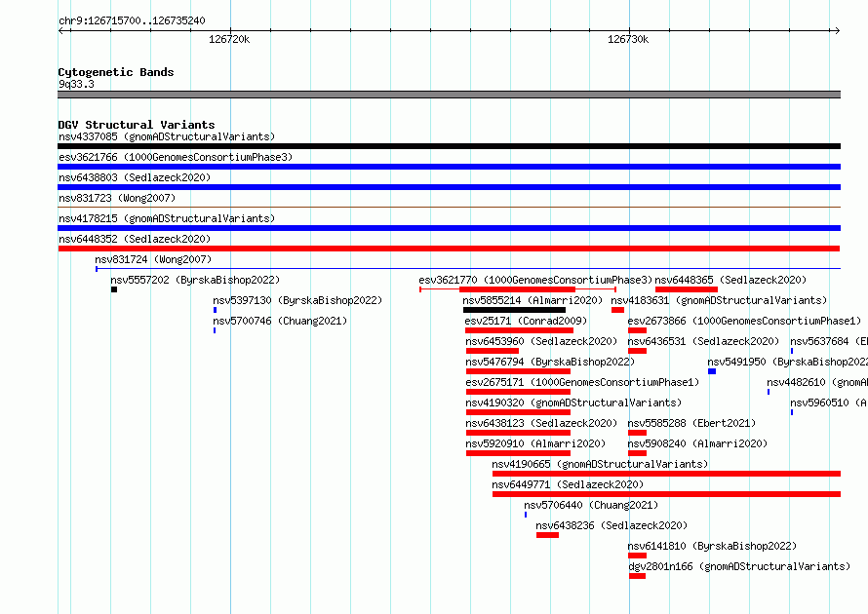Open the nsv831723 Wong2007 variant label
The height and width of the screenshot is (614, 868).
117,198
